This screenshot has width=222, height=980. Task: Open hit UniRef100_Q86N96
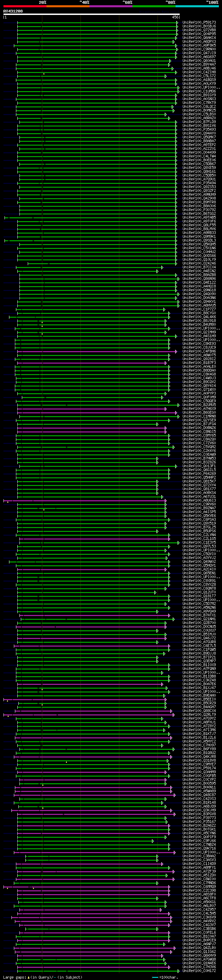[199, 278]
